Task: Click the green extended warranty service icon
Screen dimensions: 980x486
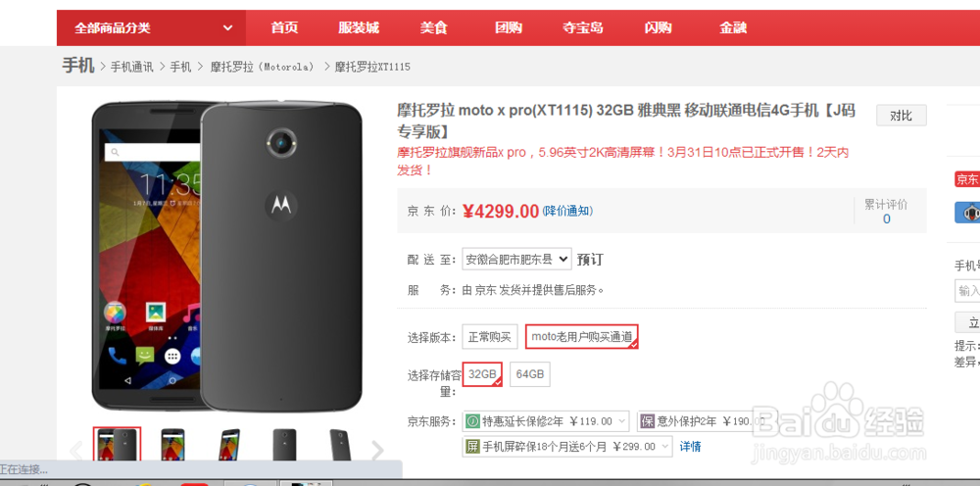Action: coord(473,421)
